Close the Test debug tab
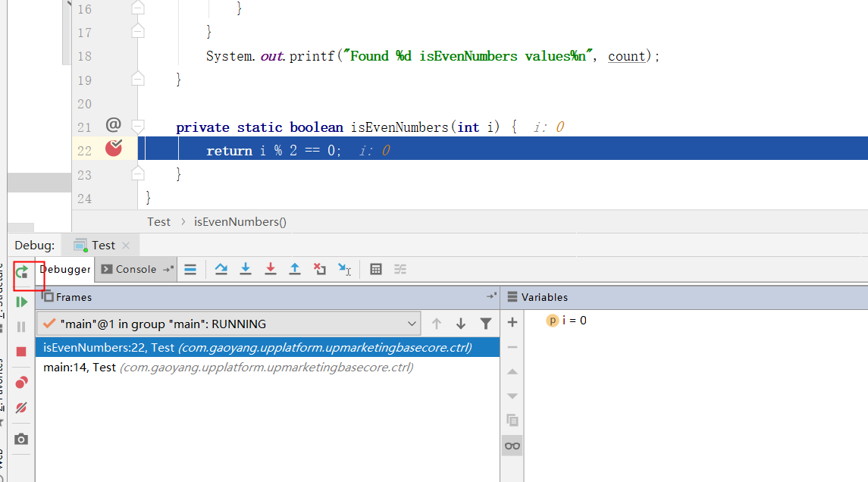 (126, 245)
